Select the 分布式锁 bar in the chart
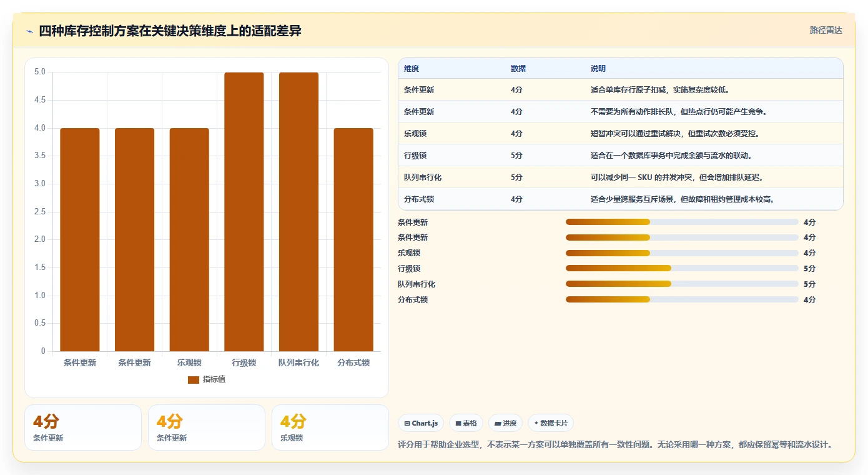 [x=353, y=240]
